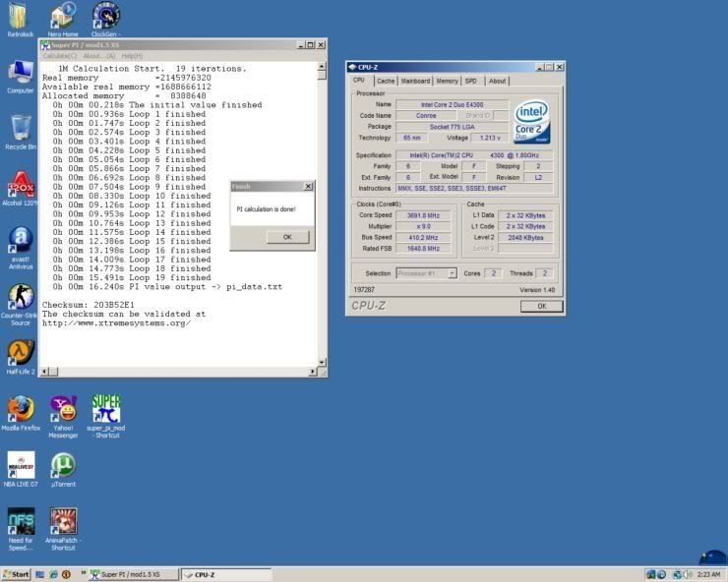Click the Multiplier value x 9.0

tap(423, 226)
